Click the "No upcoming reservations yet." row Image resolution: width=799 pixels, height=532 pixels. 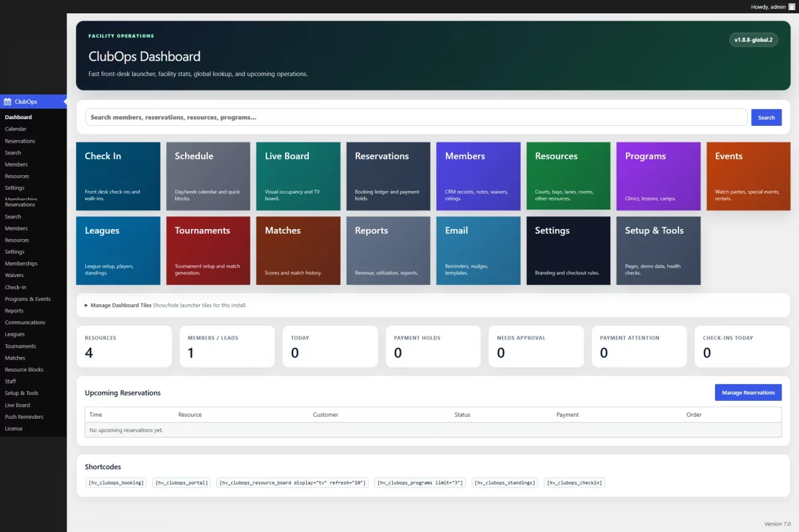(x=433, y=430)
